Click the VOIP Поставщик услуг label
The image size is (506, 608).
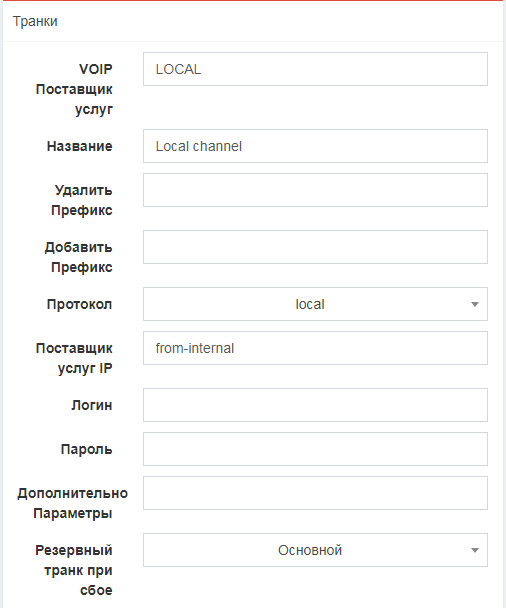[74, 89]
